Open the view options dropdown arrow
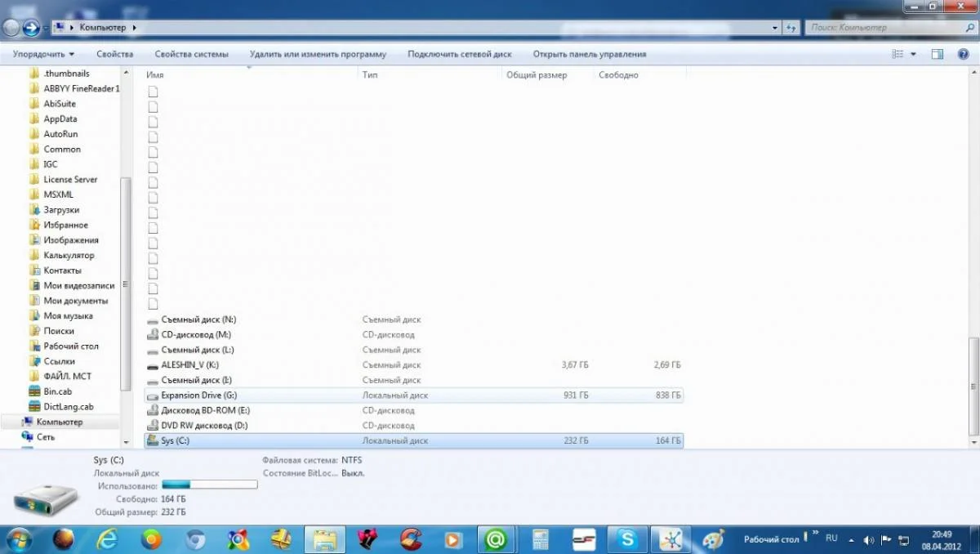The height and width of the screenshot is (554, 980). coord(913,54)
